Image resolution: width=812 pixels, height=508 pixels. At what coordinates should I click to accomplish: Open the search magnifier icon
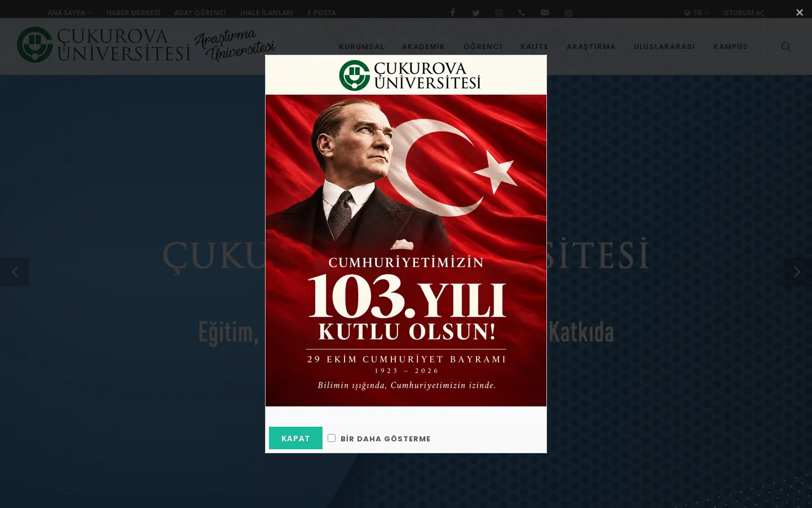click(x=786, y=46)
